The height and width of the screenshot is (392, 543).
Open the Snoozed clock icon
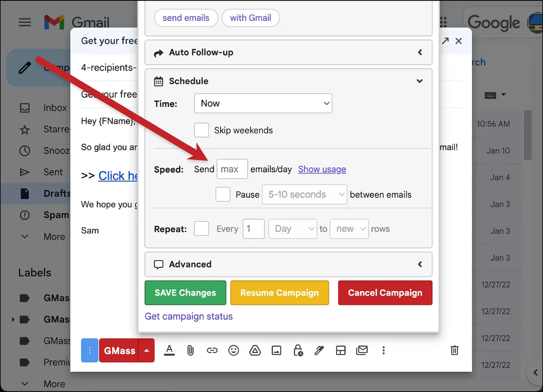[x=25, y=151]
